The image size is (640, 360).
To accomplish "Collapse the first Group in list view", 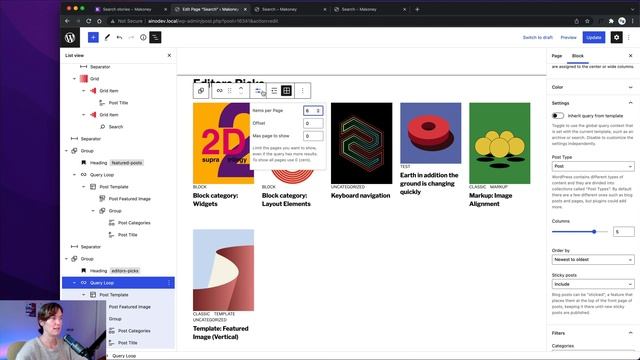I will tap(66, 151).
